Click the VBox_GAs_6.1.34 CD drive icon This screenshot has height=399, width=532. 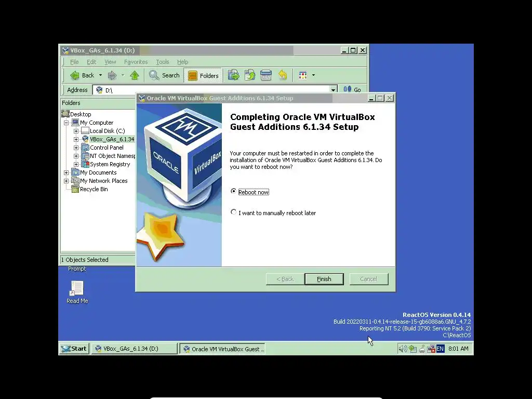tap(85, 139)
